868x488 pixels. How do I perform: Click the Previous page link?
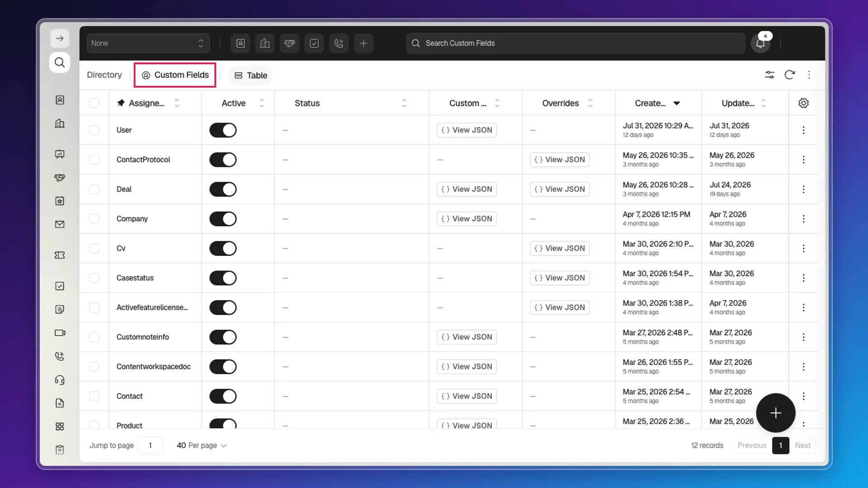(x=752, y=446)
